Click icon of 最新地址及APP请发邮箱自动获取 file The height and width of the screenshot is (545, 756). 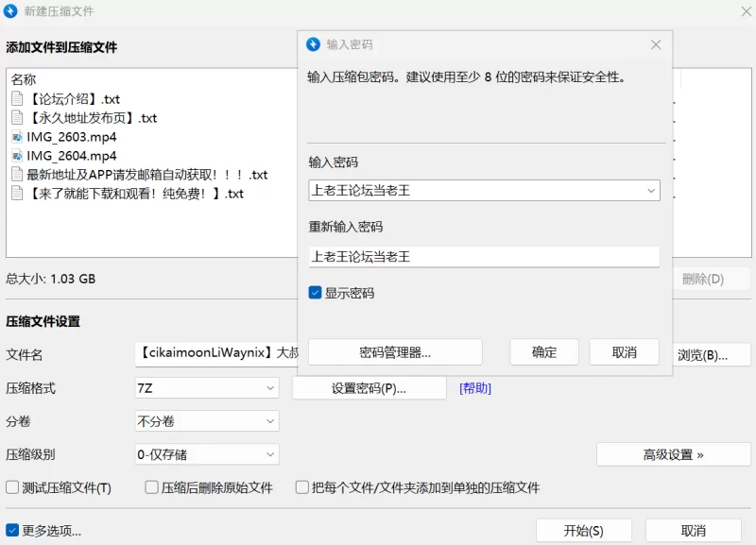coord(17,175)
